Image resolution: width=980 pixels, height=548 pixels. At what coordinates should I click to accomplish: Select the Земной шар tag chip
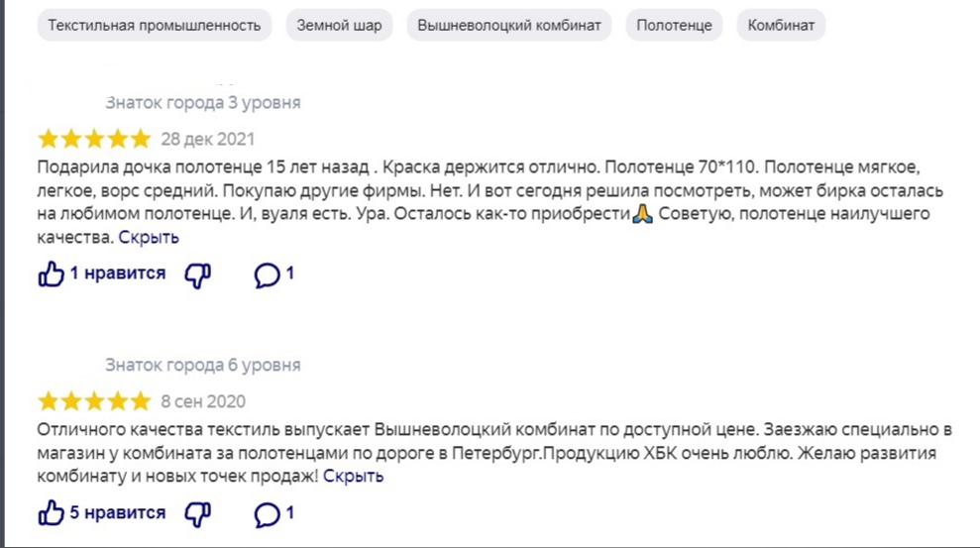339,25
